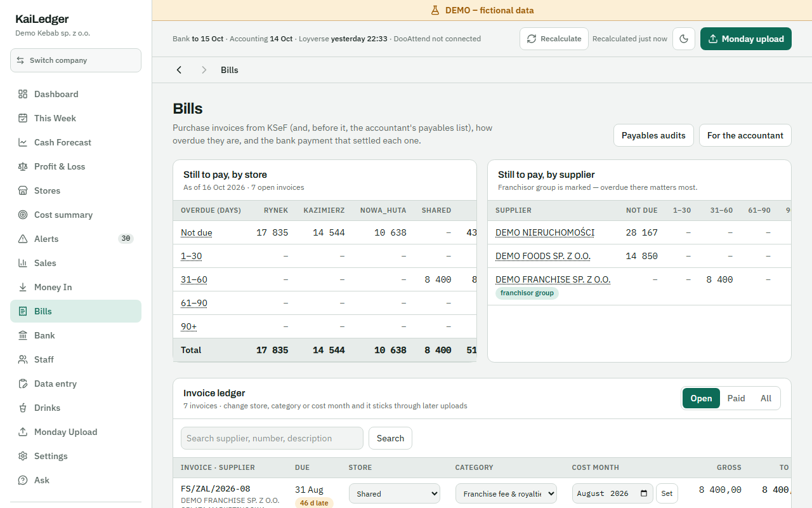The image size is (812, 508).
Task: Click the Dashboard grid icon in sidebar
Action: pos(23,94)
